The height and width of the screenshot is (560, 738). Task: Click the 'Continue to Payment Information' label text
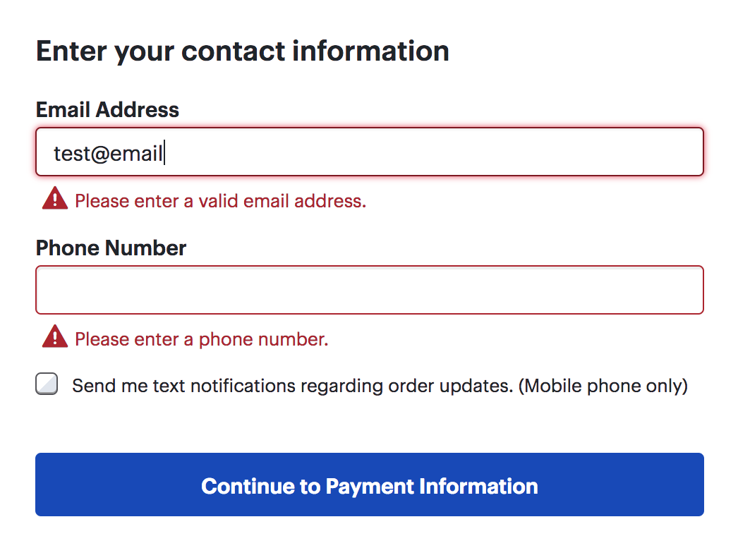point(370,486)
